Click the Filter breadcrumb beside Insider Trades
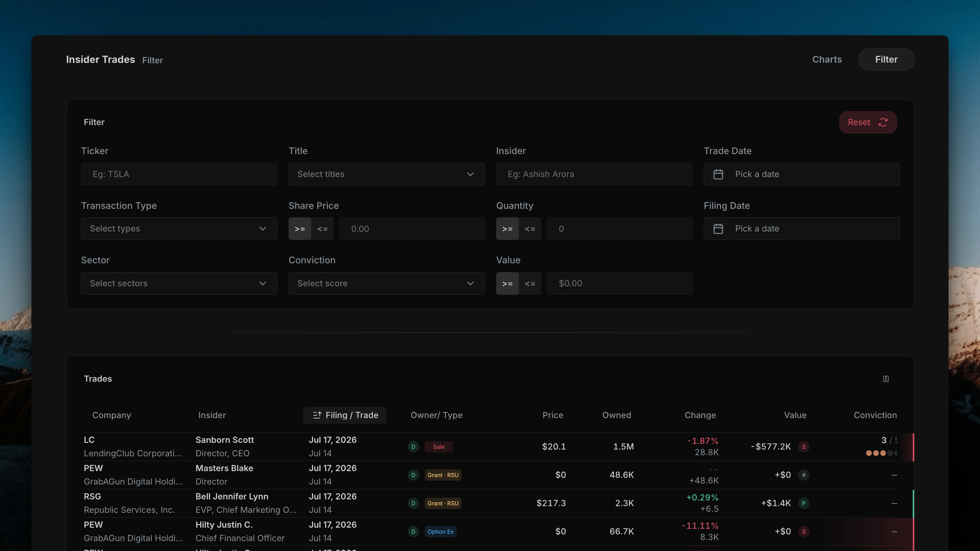980x551 pixels. coord(152,60)
